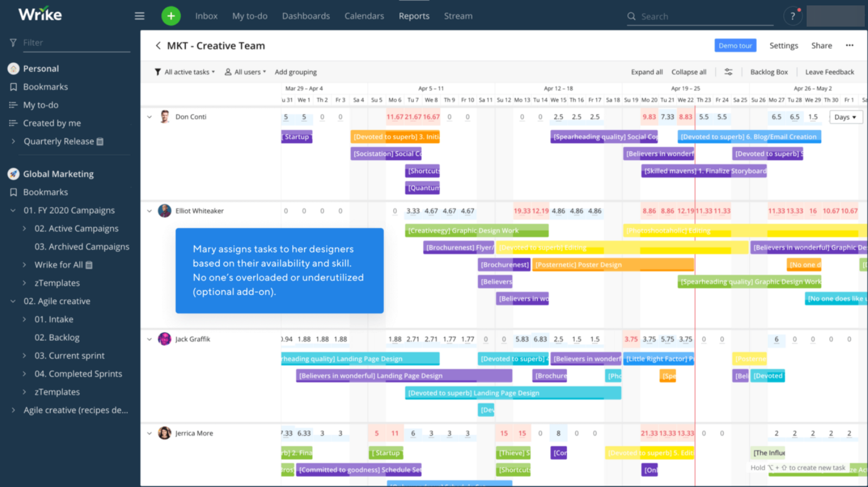Select the Reports tab
Viewport: 868px width, 487px height.
click(414, 16)
